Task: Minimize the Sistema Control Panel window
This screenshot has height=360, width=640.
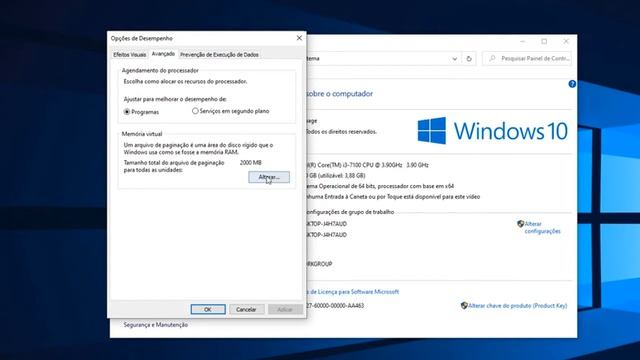Action: click(522, 42)
